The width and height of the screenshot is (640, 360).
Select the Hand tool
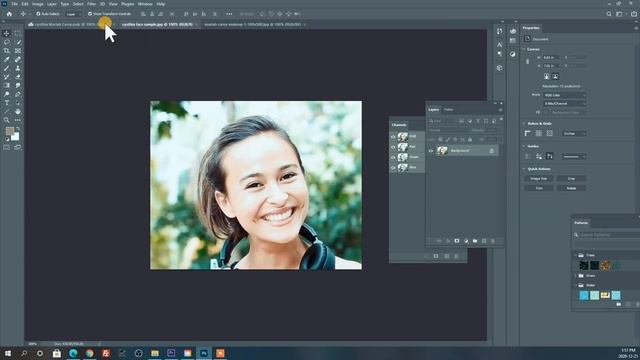click(18, 111)
